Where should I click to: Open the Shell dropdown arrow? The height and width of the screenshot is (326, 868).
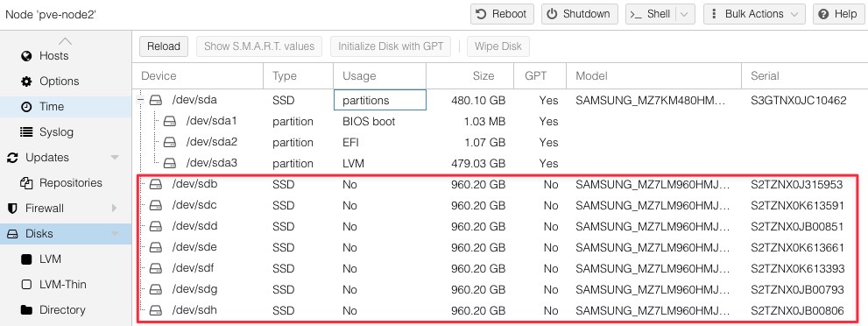[685, 14]
